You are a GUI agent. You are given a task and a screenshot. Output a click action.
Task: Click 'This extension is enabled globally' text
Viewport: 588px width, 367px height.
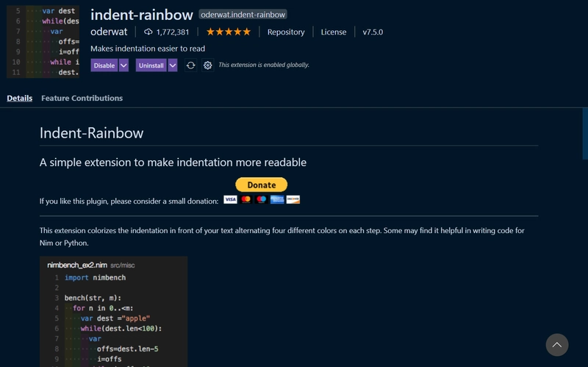click(x=264, y=65)
